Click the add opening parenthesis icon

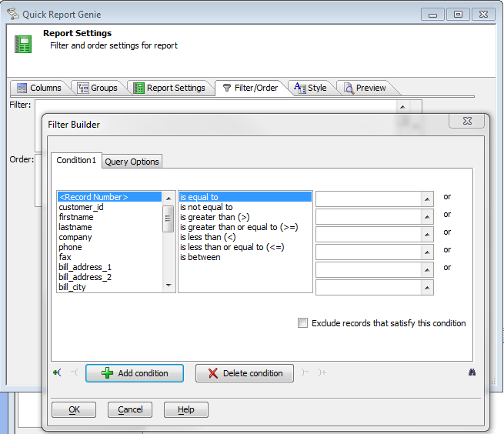pyautogui.click(x=57, y=372)
